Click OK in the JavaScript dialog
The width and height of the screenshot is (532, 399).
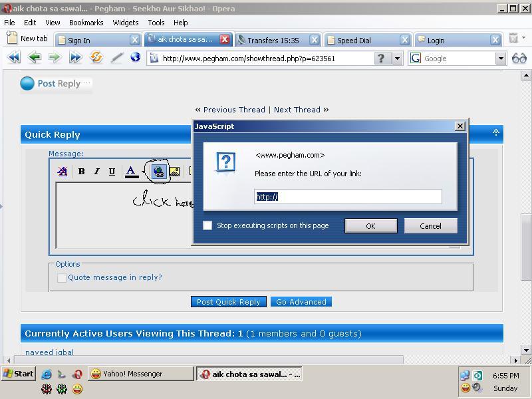tap(370, 226)
